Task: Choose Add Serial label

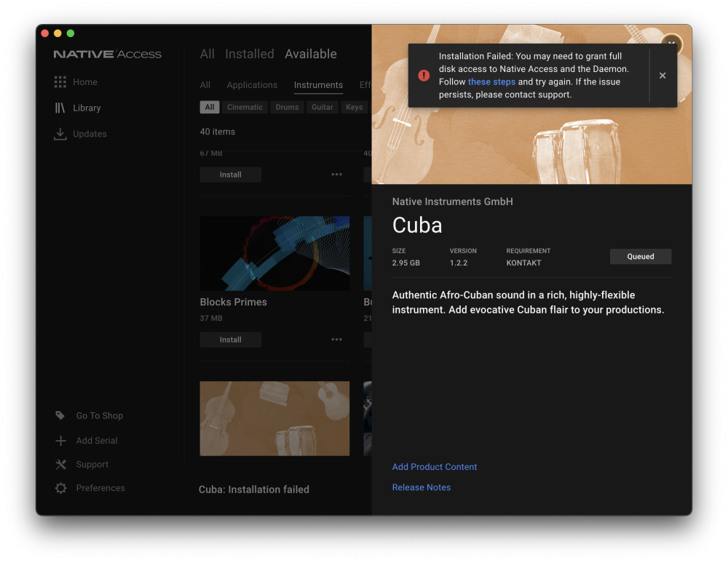Action: coord(97,441)
